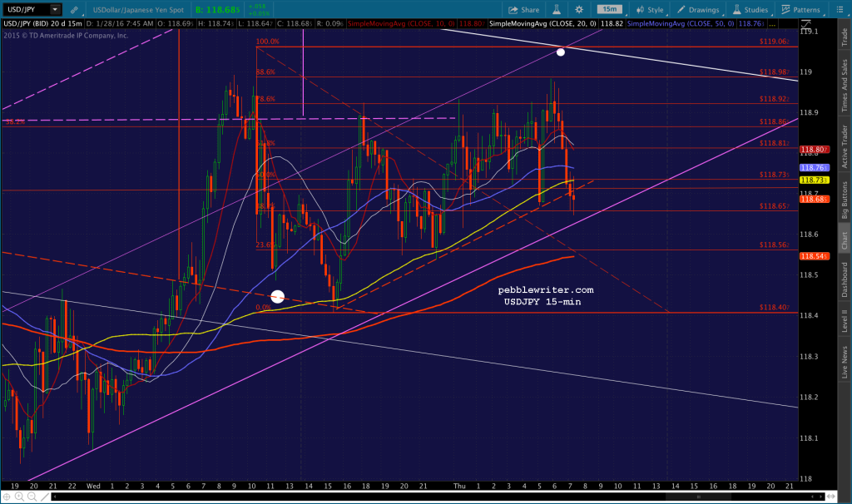Open chart settings gear icon
This screenshot has height=504, width=852.
point(579,10)
